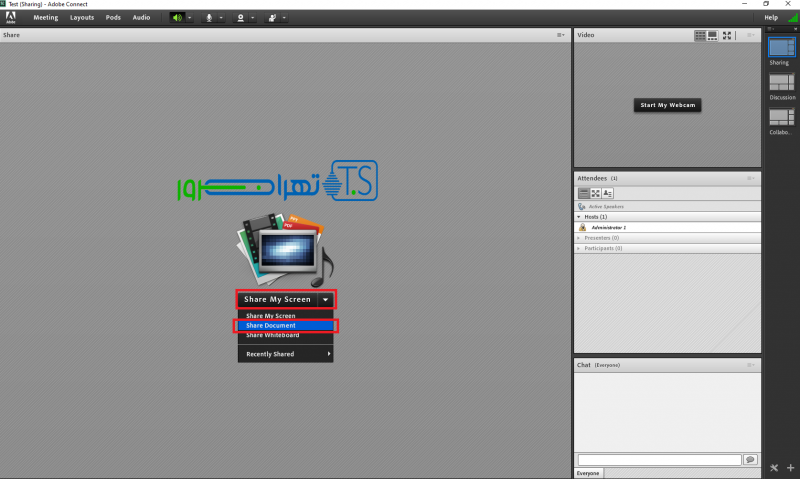The width and height of the screenshot is (800, 479).
Task: Toggle the green speaker audio icon
Action: 177,17
